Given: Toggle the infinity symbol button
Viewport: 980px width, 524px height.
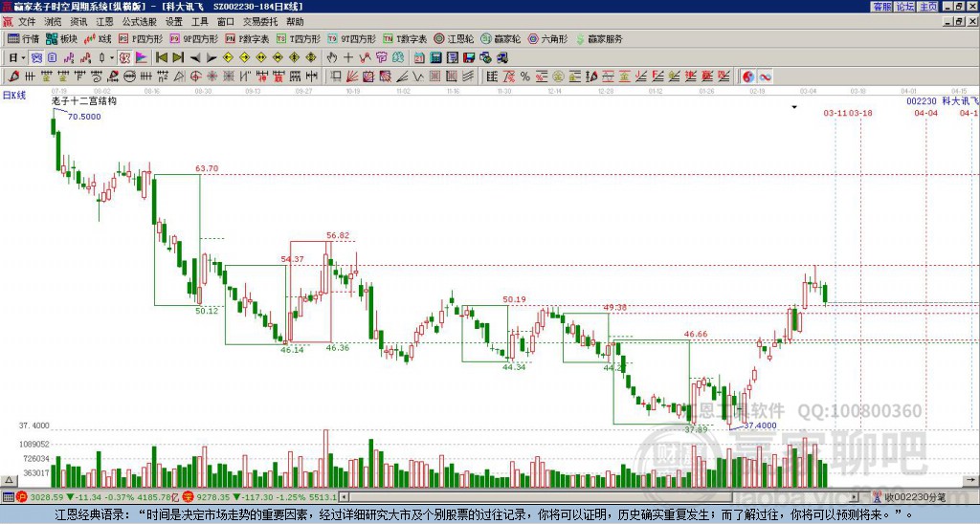Looking at the screenshot, I should [765, 76].
